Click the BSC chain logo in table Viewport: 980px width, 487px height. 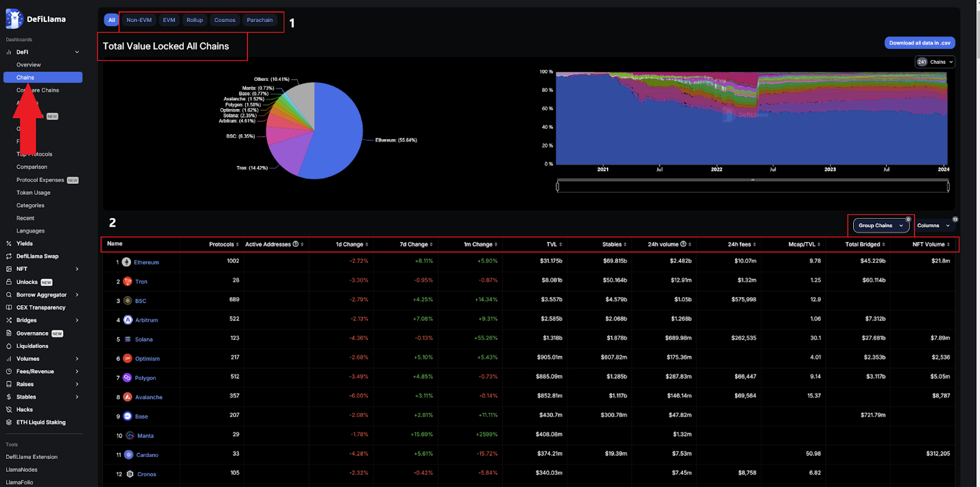pyautogui.click(x=127, y=301)
